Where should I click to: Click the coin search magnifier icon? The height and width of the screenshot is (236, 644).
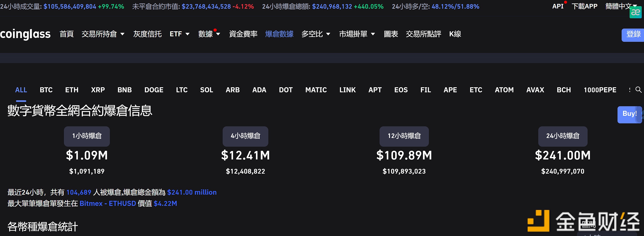point(638,90)
